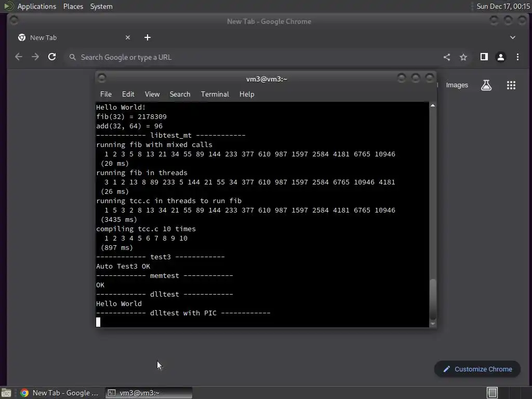Open Chrome side panel icon
This screenshot has width=532, height=399.
coord(484,57)
